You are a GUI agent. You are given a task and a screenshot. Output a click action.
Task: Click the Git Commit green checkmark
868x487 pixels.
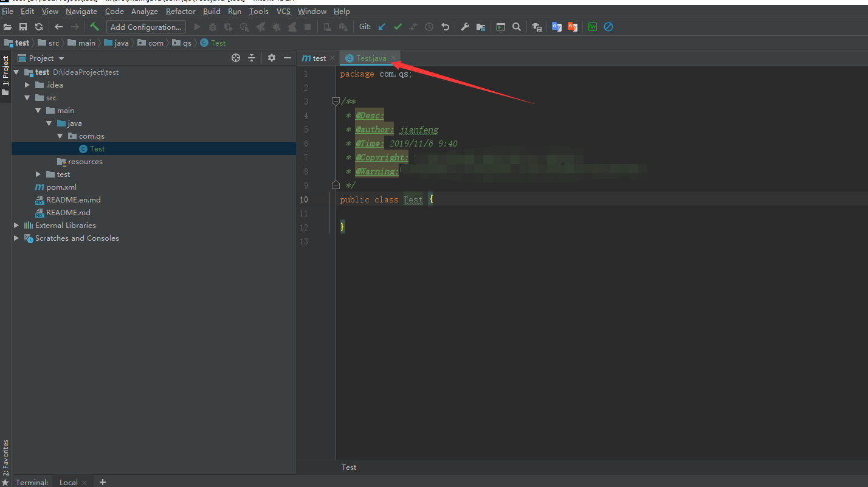398,27
